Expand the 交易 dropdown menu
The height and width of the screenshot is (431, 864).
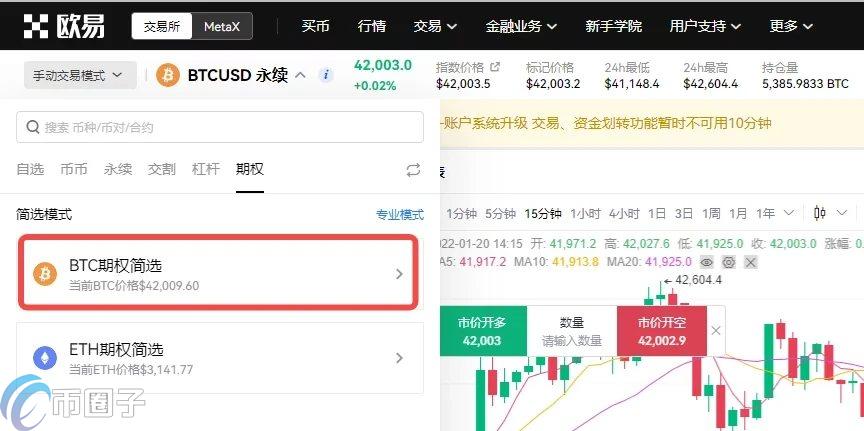(435, 26)
